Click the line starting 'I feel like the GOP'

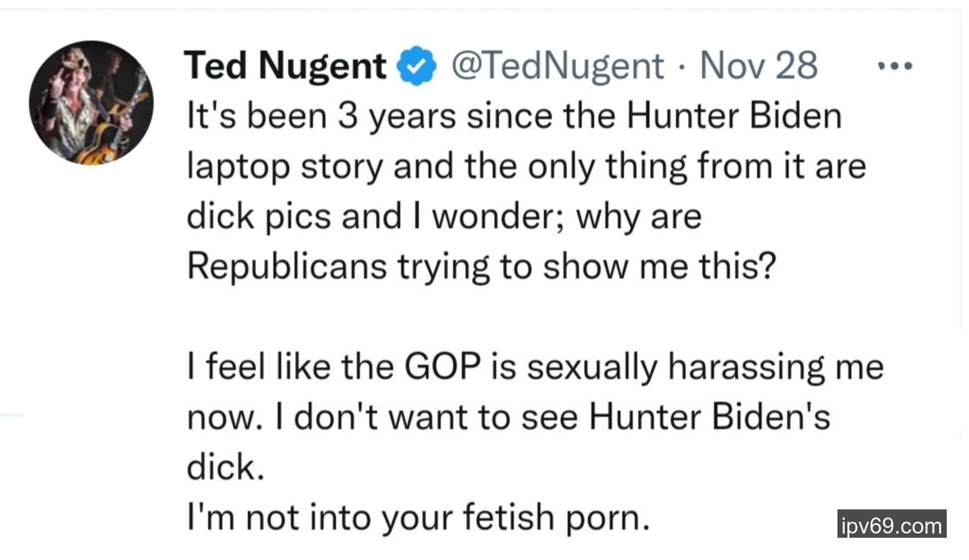535,367
